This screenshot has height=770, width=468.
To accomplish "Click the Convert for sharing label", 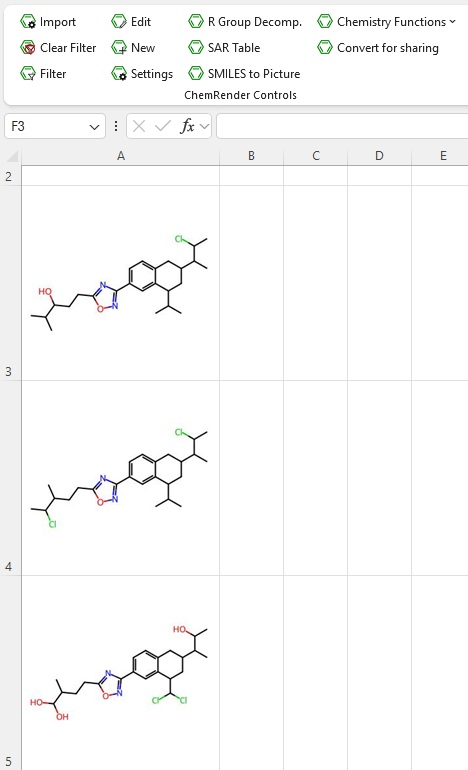I will point(387,48).
